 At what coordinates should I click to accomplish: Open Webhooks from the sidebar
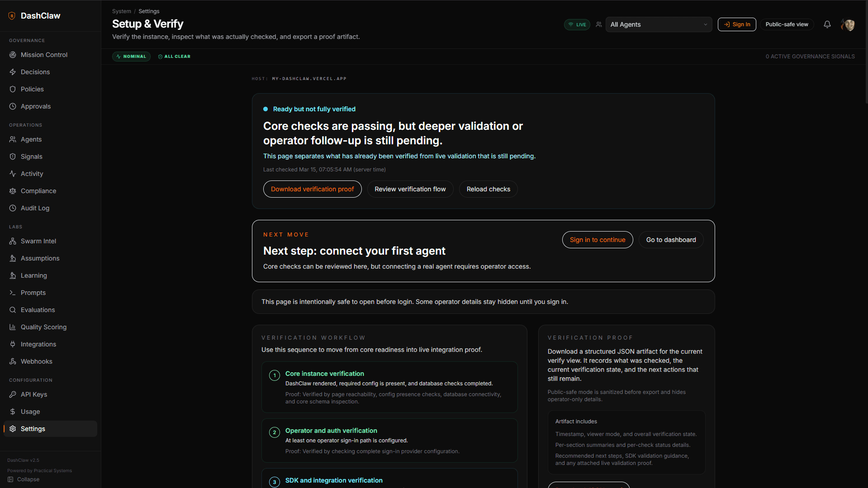click(x=36, y=361)
